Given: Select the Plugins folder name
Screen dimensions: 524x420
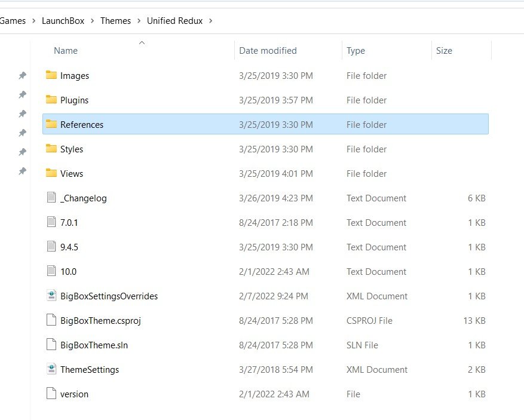Looking at the screenshot, I should [x=74, y=100].
